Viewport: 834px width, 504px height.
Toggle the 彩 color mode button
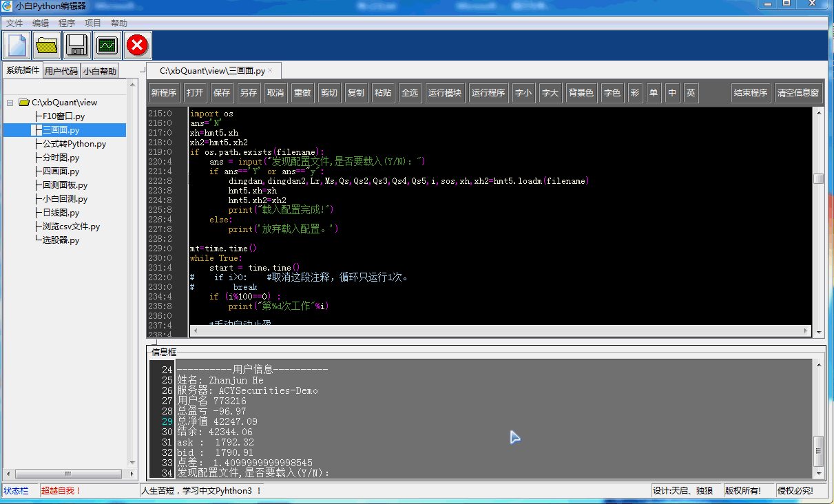pos(635,93)
